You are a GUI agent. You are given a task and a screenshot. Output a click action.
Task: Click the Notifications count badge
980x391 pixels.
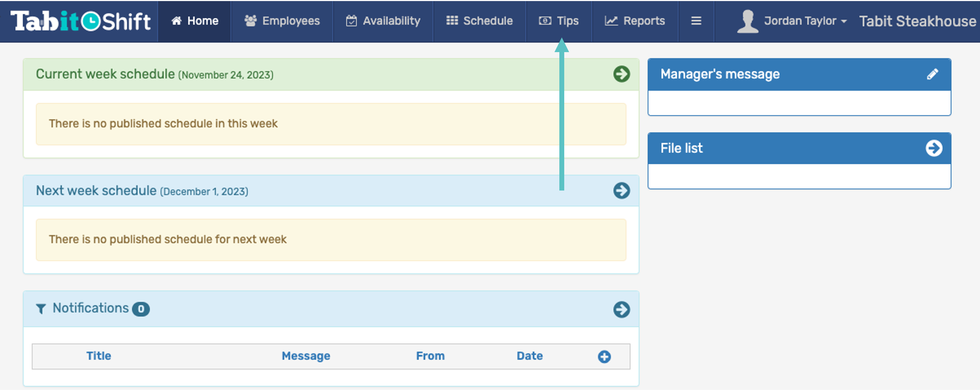[x=141, y=309]
